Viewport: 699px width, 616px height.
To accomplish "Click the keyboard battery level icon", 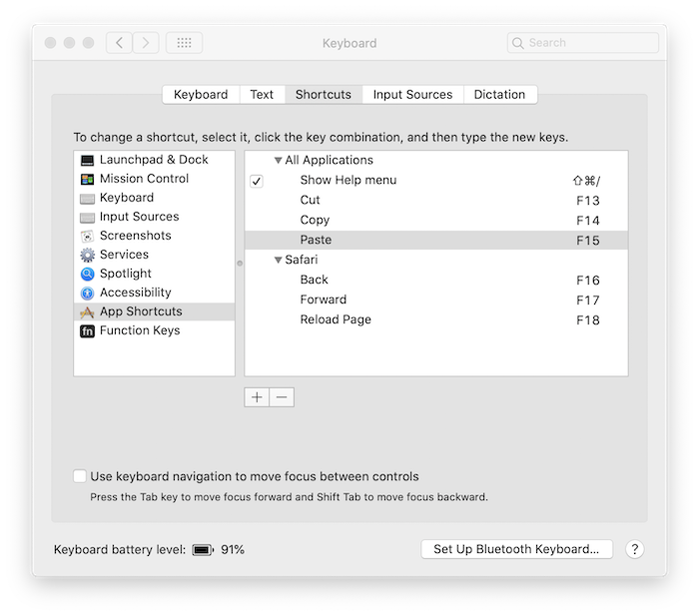I will pos(203,550).
